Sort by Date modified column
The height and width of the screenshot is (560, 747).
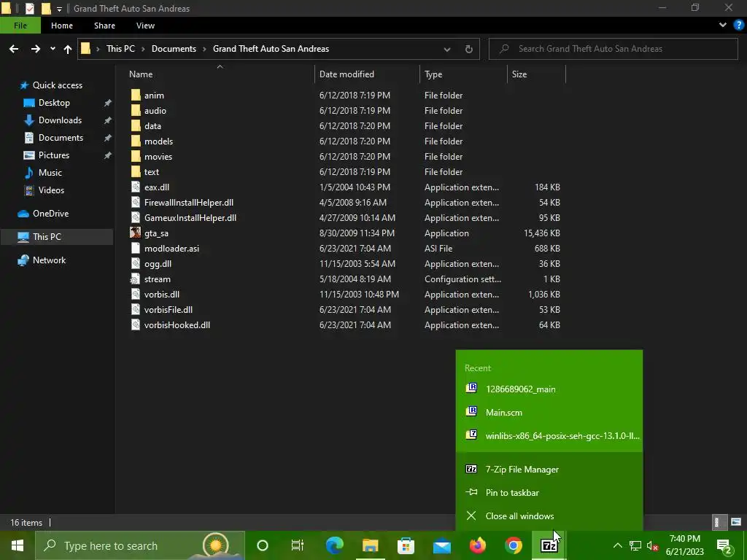click(347, 74)
